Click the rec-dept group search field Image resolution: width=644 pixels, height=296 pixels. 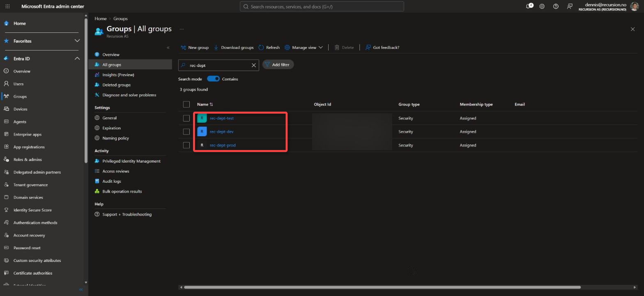(218, 65)
